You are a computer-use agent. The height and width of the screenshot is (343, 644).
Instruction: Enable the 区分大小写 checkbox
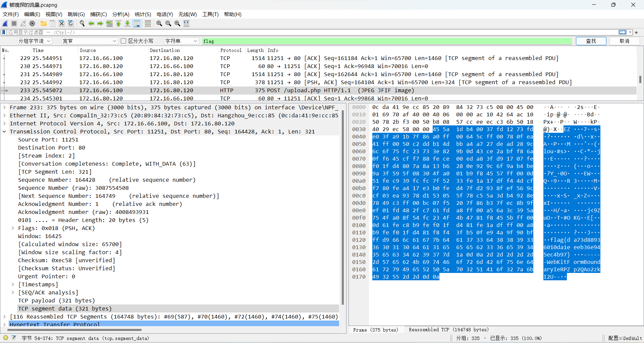(123, 41)
